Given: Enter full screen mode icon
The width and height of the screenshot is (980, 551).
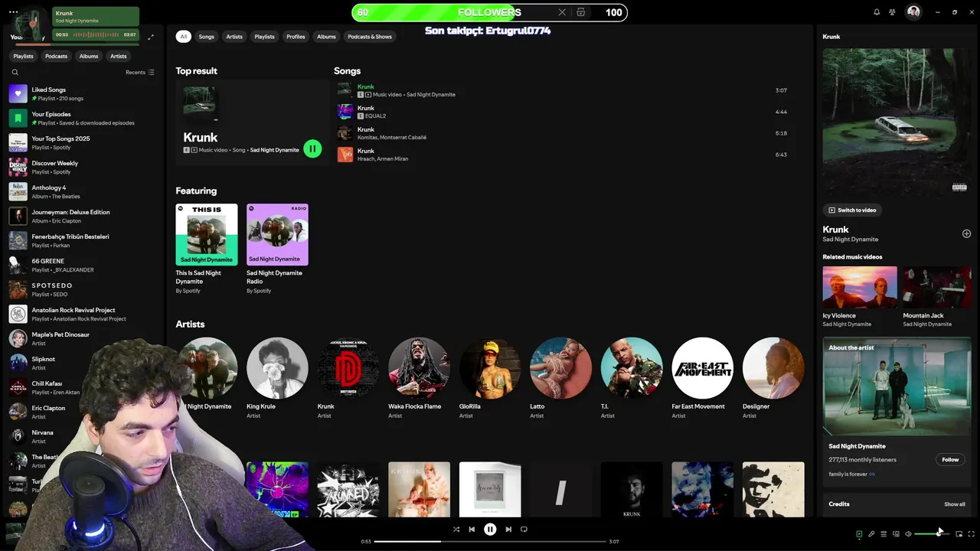Looking at the screenshot, I should (971, 534).
